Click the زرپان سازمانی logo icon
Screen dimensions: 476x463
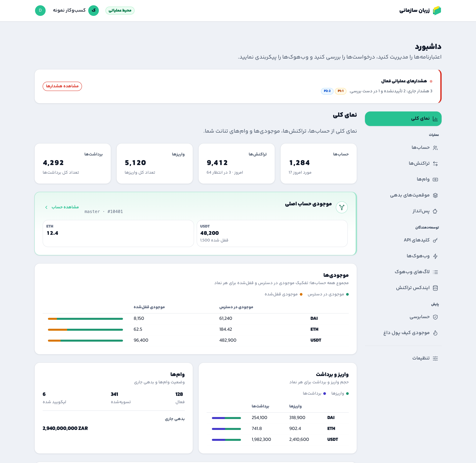coord(437,10)
